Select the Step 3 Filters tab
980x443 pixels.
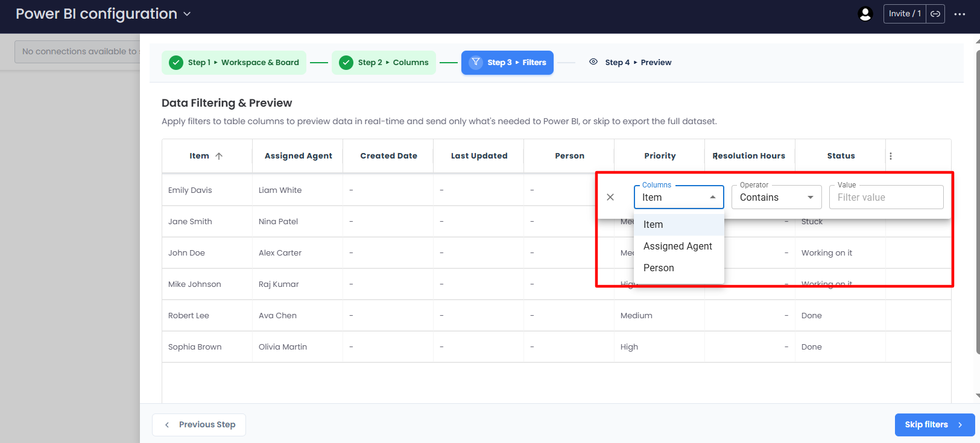507,63
